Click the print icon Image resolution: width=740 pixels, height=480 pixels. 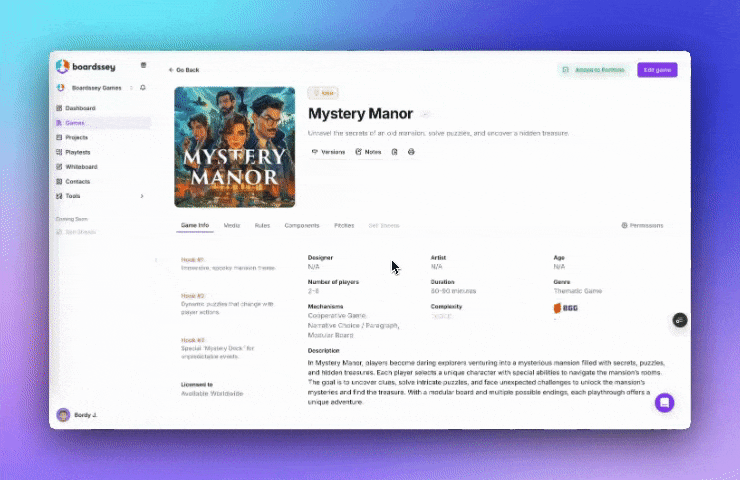click(412, 152)
